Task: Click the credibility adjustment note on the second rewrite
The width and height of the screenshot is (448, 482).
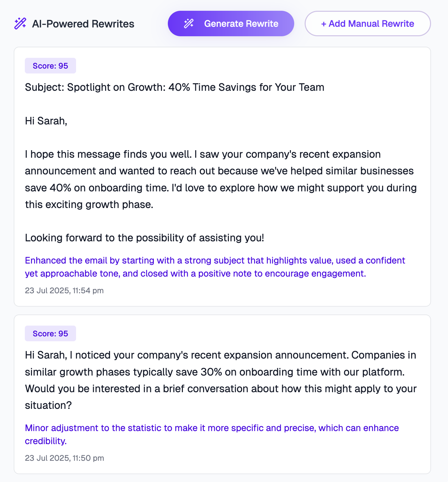Action: (212, 434)
